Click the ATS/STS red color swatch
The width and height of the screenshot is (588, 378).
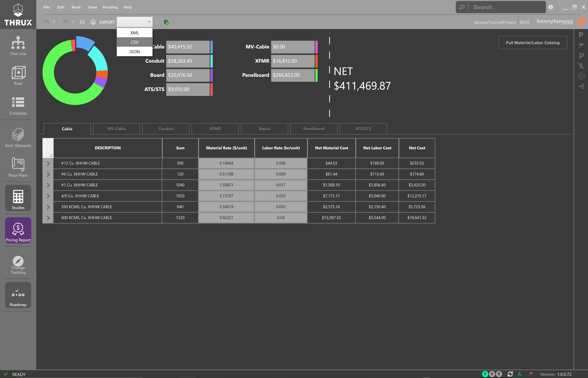tap(211, 89)
